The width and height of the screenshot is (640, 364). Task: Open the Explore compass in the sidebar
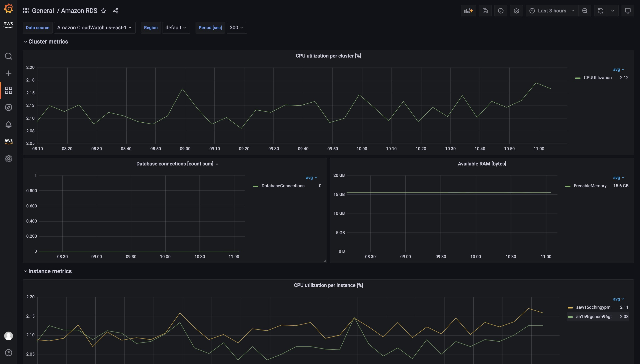(8, 107)
